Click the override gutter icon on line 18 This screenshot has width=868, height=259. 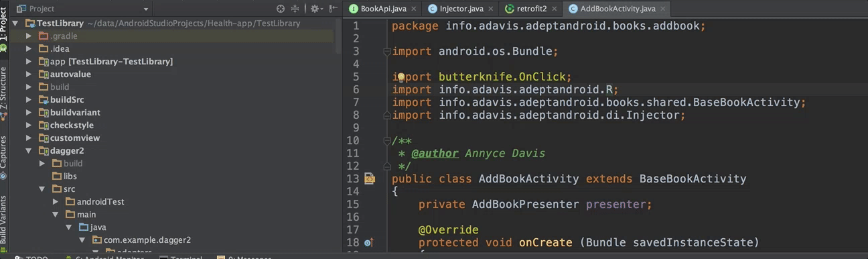[368, 243]
